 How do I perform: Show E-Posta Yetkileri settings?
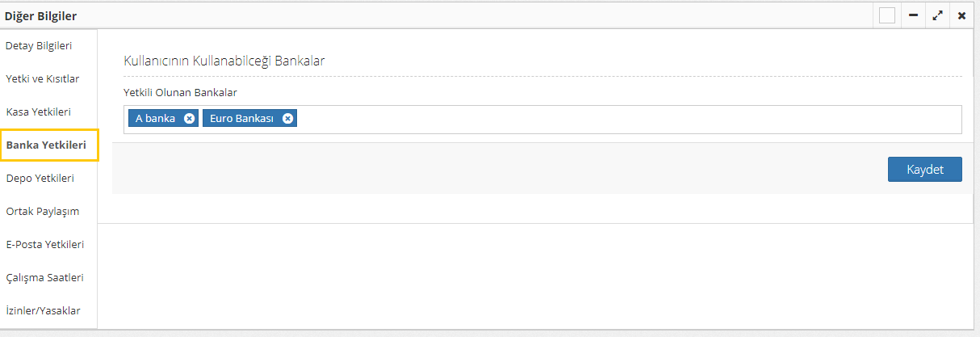click(45, 244)
